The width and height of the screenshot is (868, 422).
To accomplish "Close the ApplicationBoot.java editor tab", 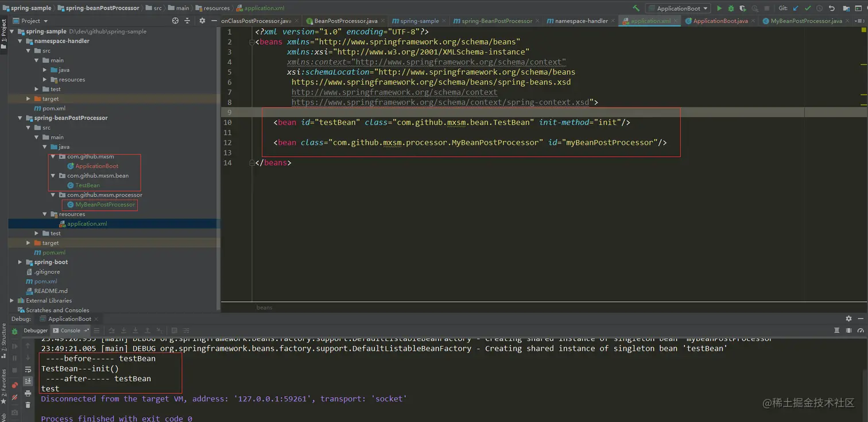I will pos(753,21).
